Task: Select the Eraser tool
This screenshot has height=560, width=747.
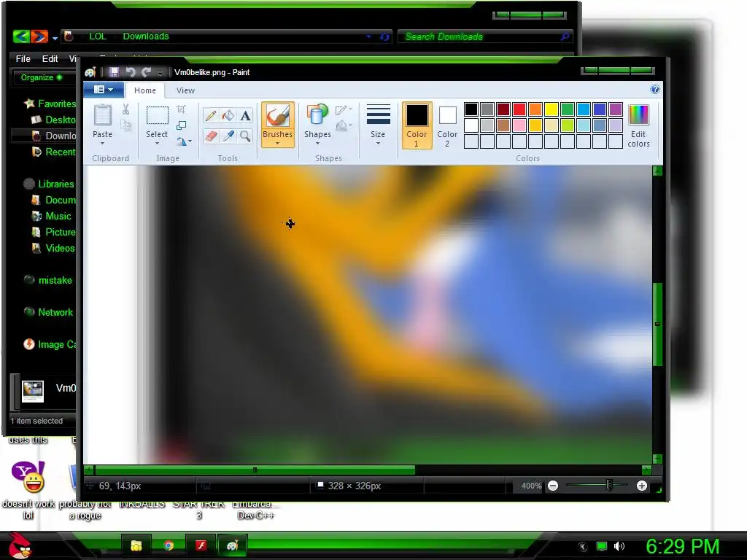Action: point(211,136)
